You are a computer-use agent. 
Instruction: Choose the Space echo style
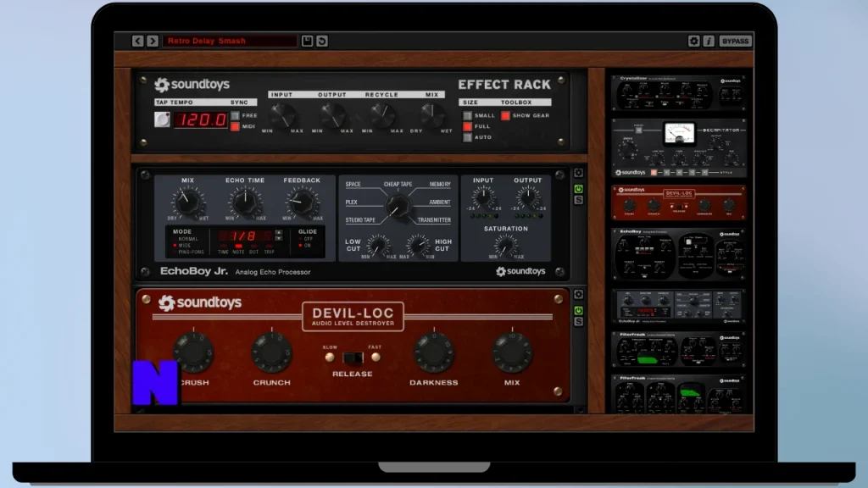[x=353, y=184]
